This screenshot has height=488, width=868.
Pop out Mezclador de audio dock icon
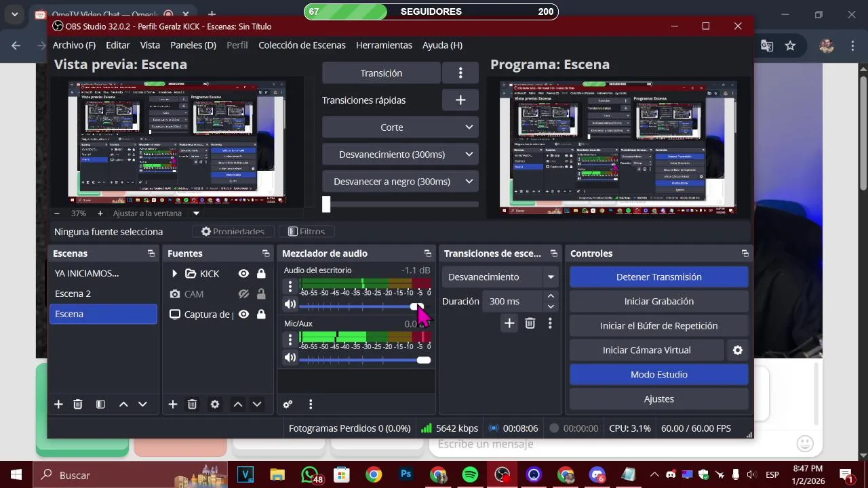pyautogui.click(x=428, y=253)
